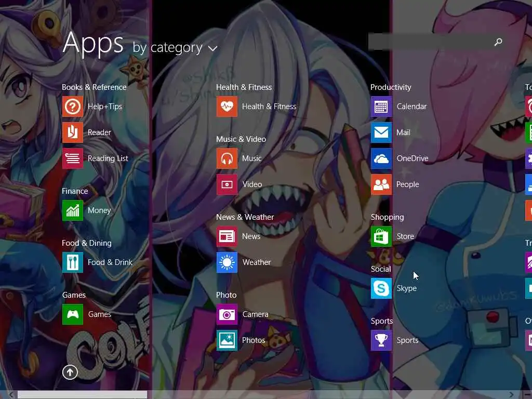Click the Books & Reference category header
The width and height of the screenshot is (532, 399).
click(x=94, y=87)
